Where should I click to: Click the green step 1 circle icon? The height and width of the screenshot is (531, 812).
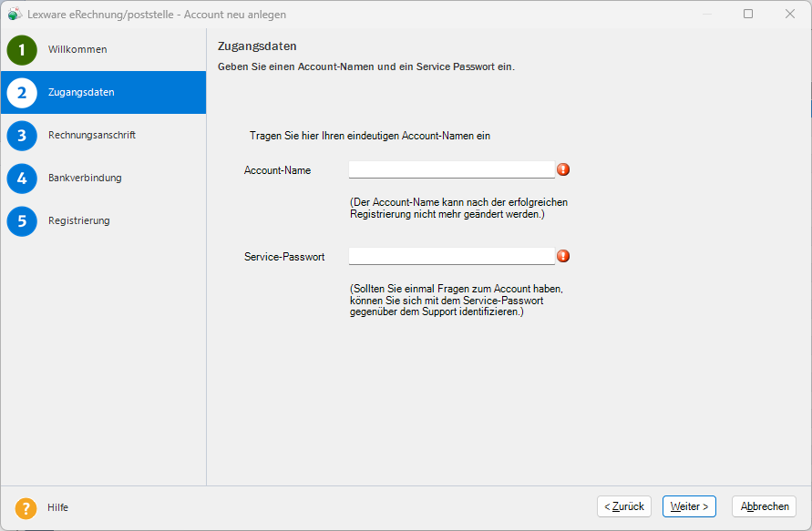(22, 50)
